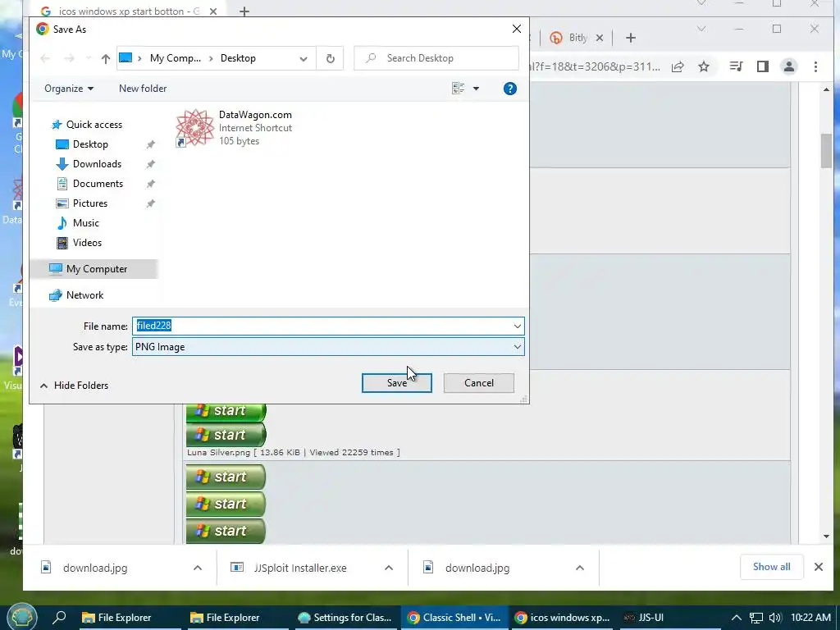Toggle Chrome side panel icon
840x630 pixels.
coord(763,66)
